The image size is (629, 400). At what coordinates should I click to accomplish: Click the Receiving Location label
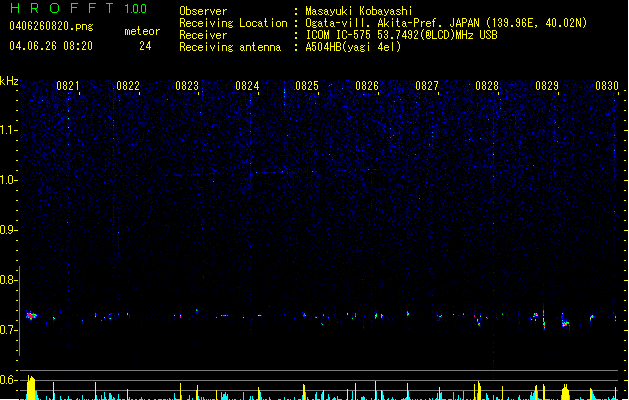[x=233, y=23]
